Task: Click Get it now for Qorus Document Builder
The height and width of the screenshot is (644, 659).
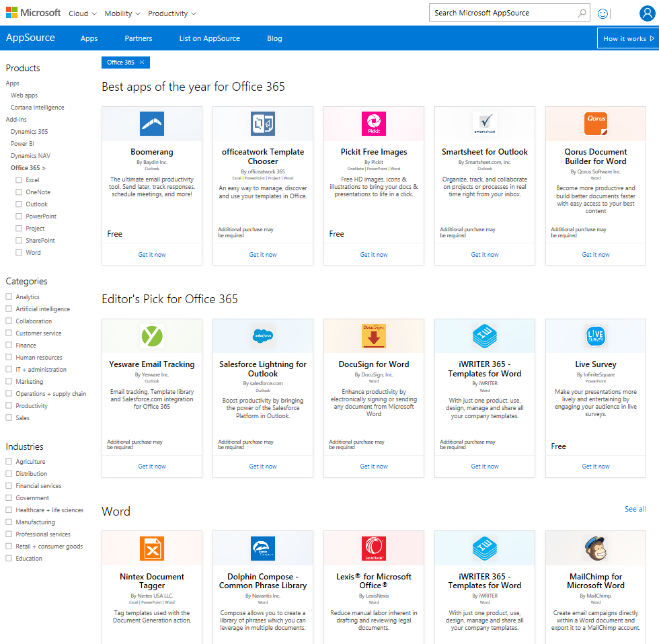Action: [596, 255]
